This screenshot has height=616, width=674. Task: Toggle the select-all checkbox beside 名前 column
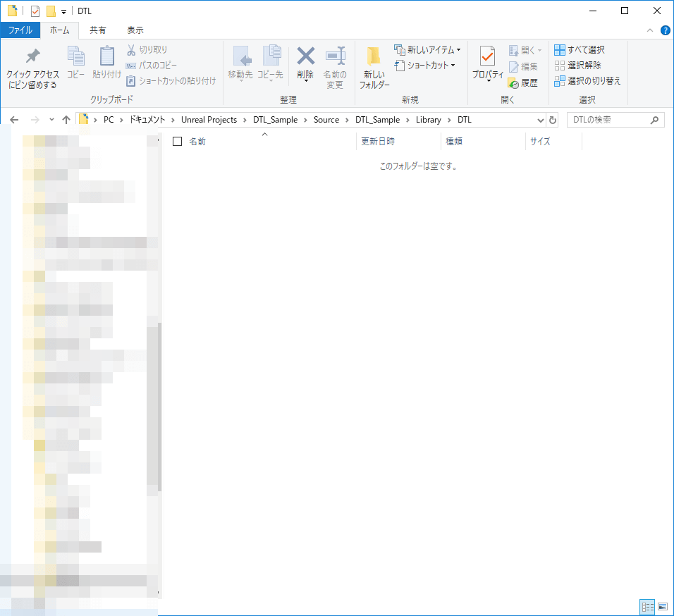pos(178,142)
